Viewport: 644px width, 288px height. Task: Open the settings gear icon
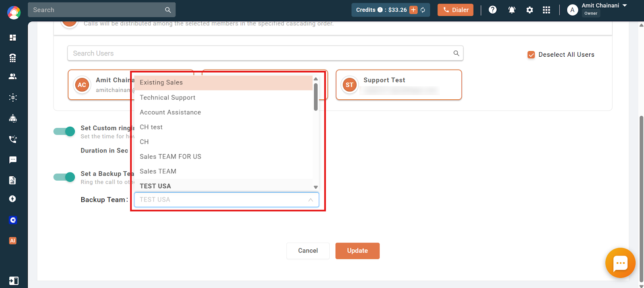(530, 10)
